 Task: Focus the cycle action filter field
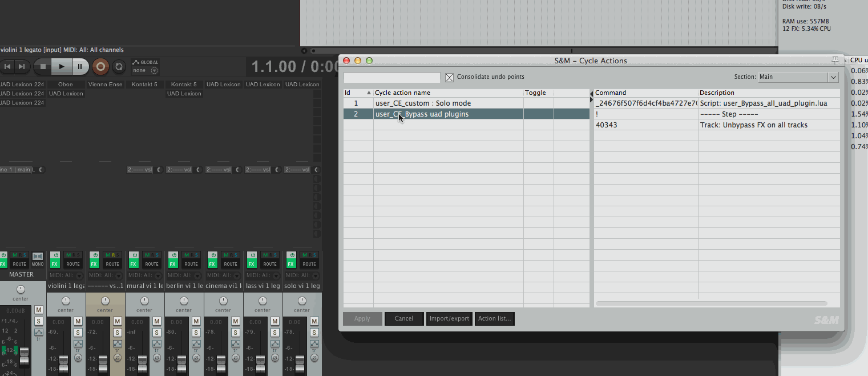[391, 77]
